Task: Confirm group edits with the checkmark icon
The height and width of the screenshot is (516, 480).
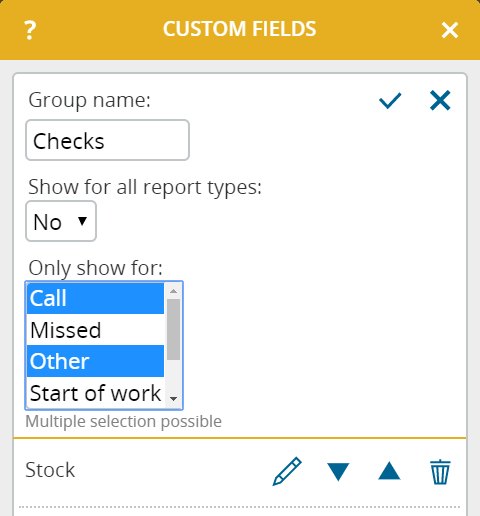Action: point(390,101)
